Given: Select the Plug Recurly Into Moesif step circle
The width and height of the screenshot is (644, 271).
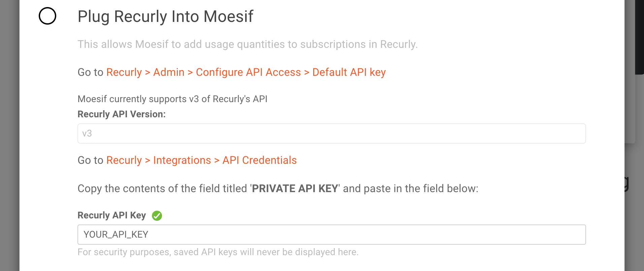Looking at the screenshot, I should coord(47,16).
